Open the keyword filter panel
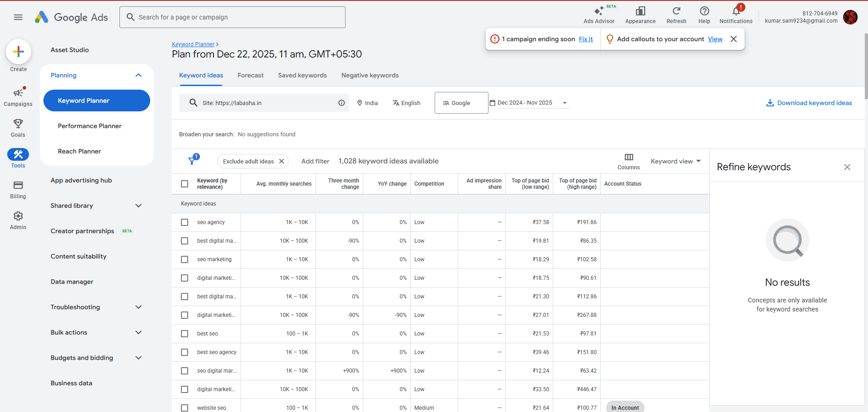This screenshot has height=412, width=868. tap(193, 161)
